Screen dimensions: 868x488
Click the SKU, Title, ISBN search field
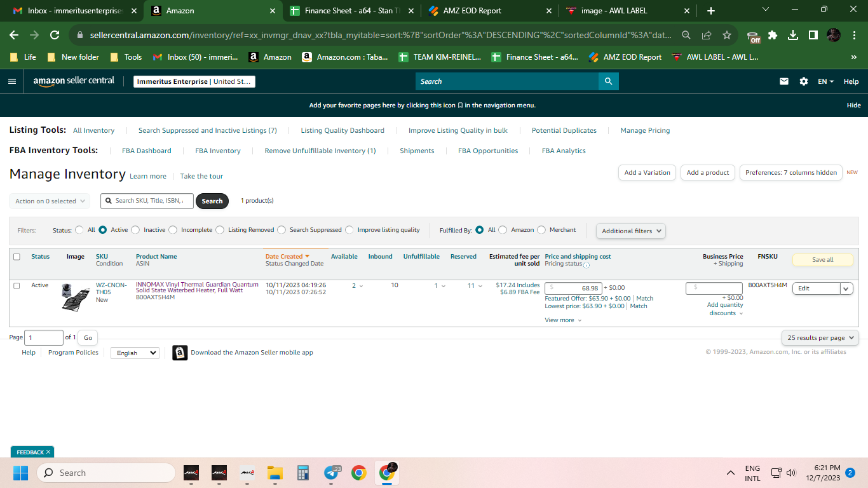point(147,201)
